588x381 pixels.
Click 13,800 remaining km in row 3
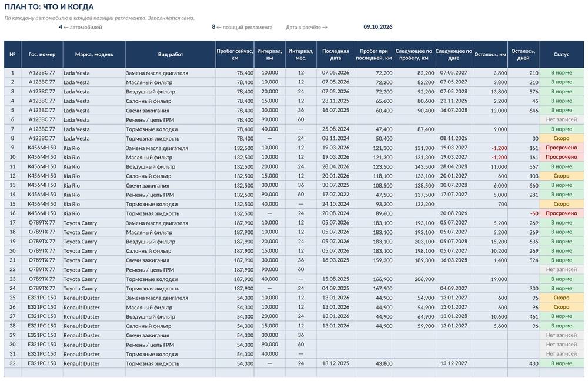point(490,92)
